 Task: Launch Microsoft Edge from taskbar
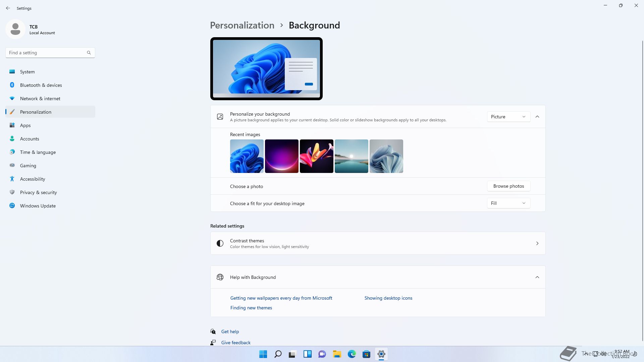pos(352,354)
